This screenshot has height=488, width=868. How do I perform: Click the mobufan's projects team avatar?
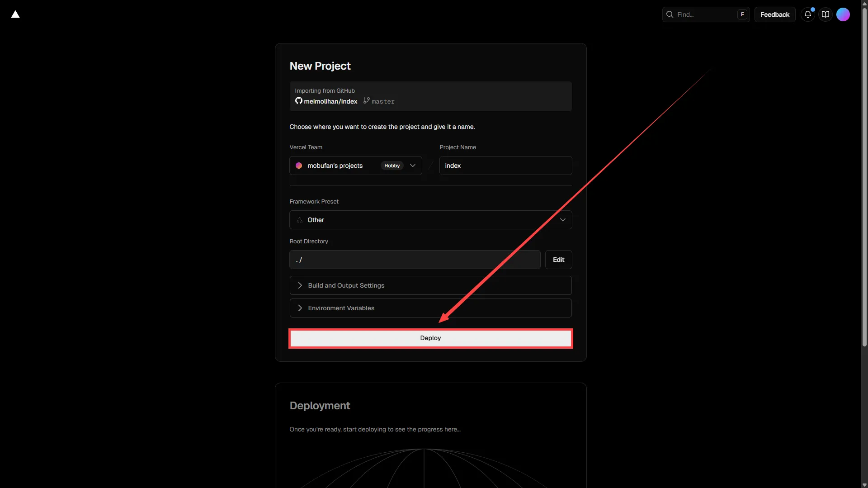[299, 166]
